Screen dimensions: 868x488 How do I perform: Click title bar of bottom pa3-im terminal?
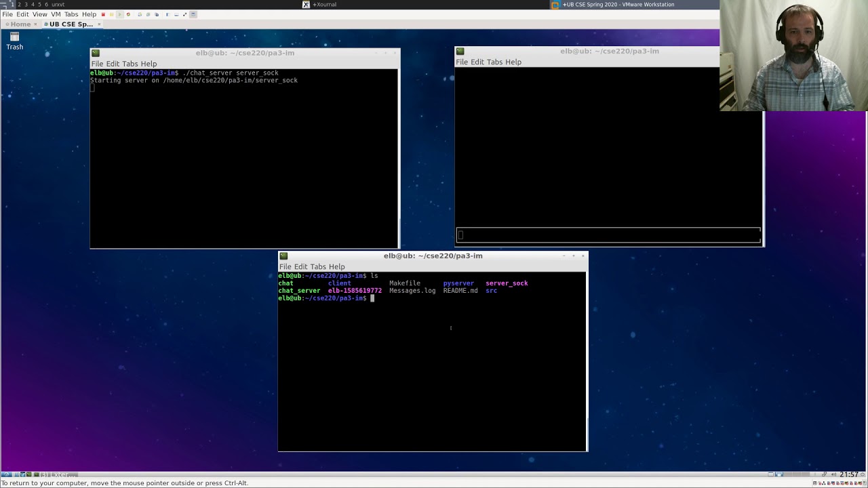[433, 256]
